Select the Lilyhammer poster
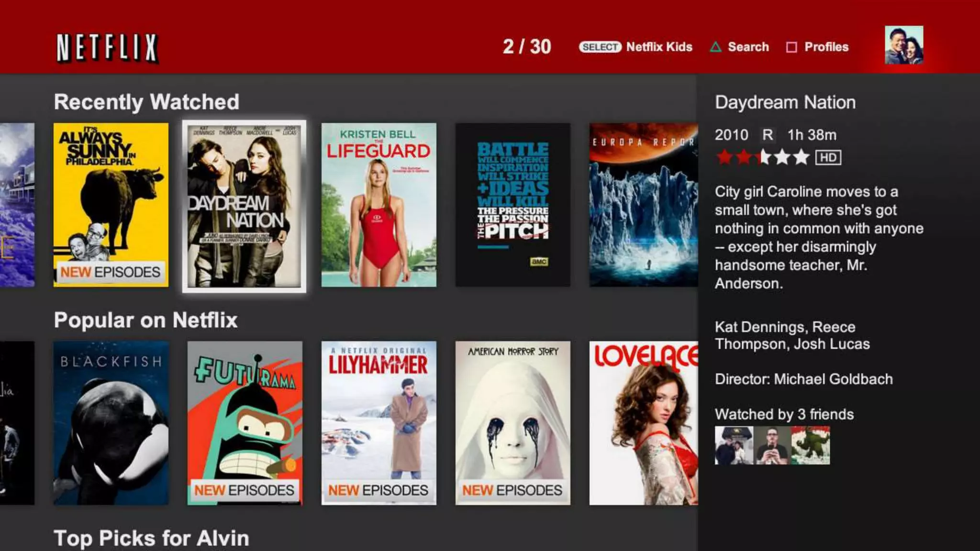This screenshot has height=551, width=980. [x=379, y=423]
